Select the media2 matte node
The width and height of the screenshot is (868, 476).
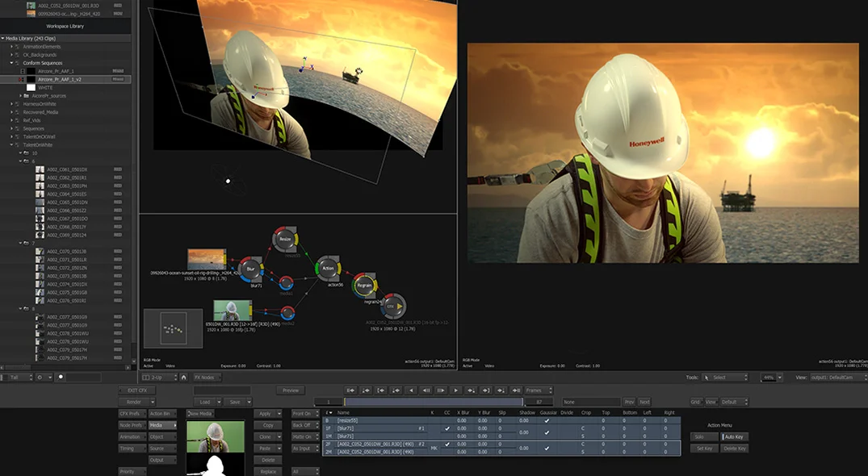[x=288, y=313]
